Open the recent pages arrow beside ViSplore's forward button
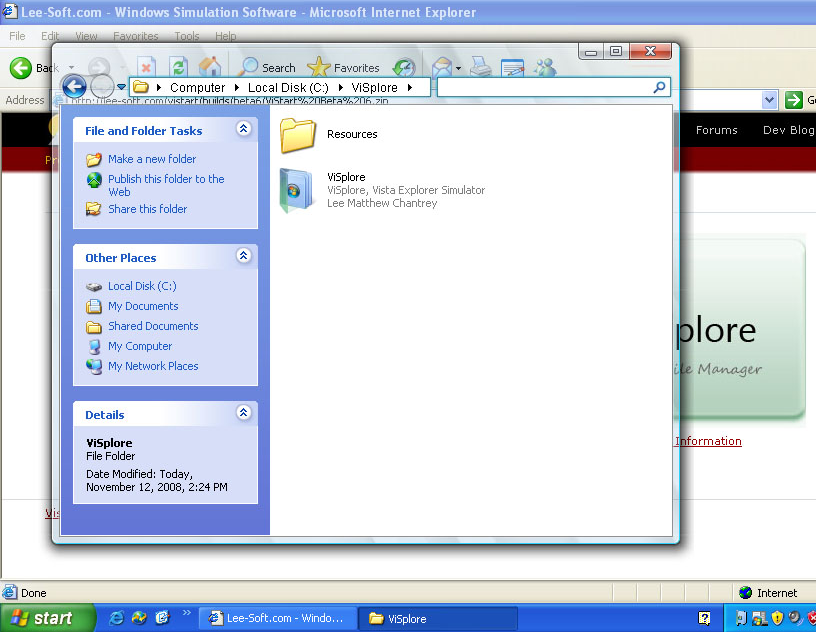Image resolution: width=816 pixels, height=632 pixels. 121,87
